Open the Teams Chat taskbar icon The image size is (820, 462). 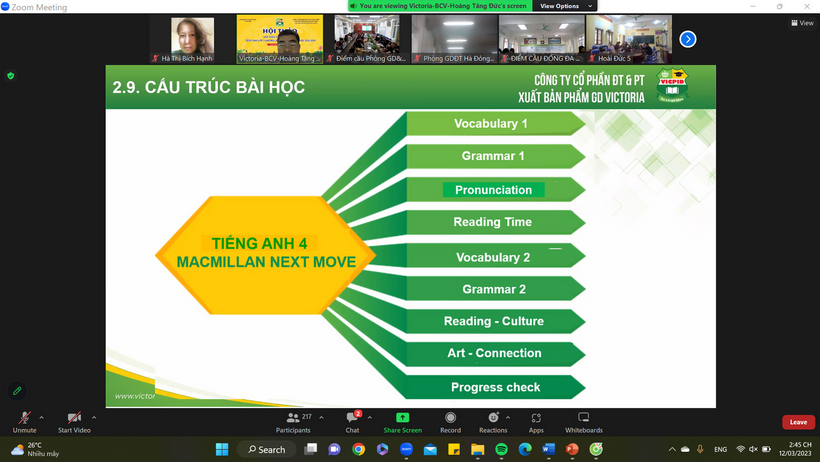click(x=334, y=449)
